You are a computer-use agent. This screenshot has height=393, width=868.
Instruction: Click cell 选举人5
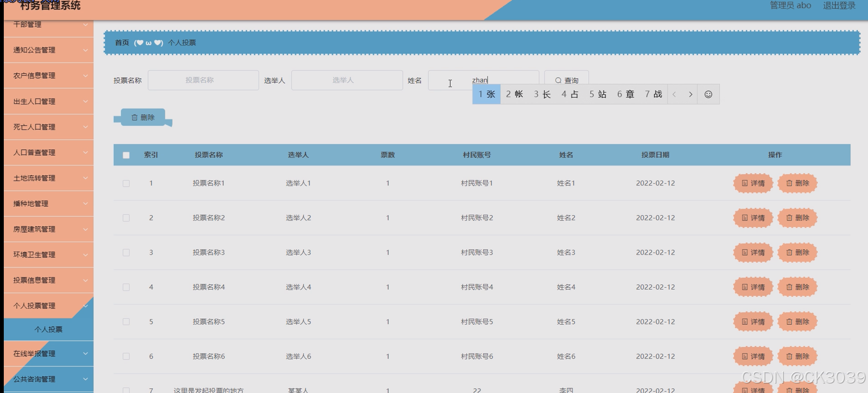(298, 321)
